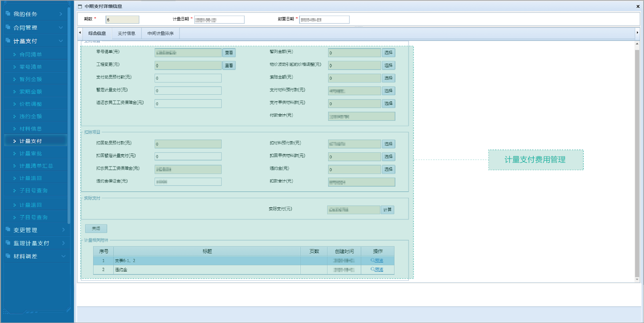Open 价格调整 in the sidebar

click(30, 104)
